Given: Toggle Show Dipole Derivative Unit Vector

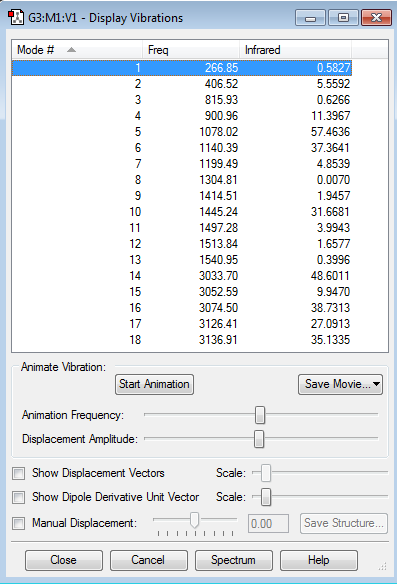Looking at the screenshot, I should pyautogui.click(x=18, y=497).
